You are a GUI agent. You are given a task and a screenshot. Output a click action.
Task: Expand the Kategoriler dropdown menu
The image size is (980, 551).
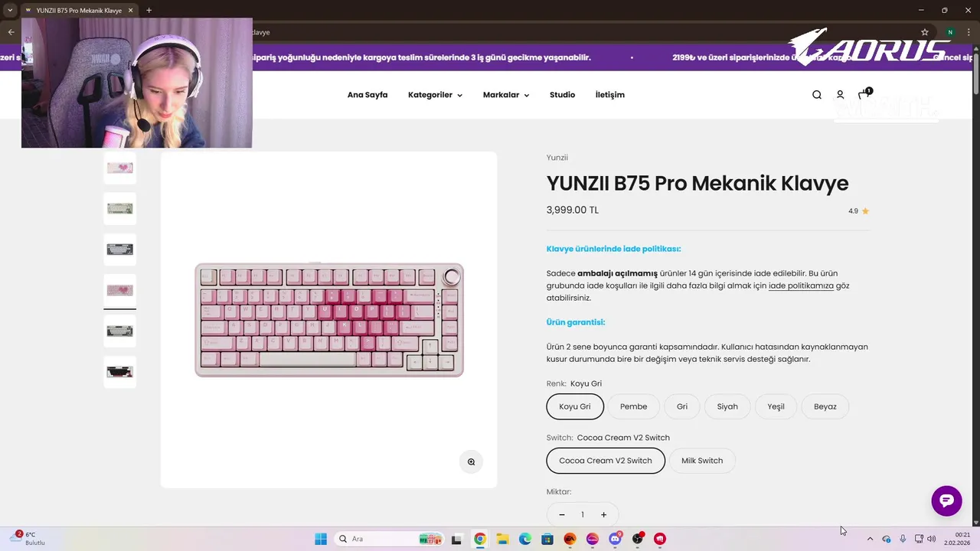435,95
